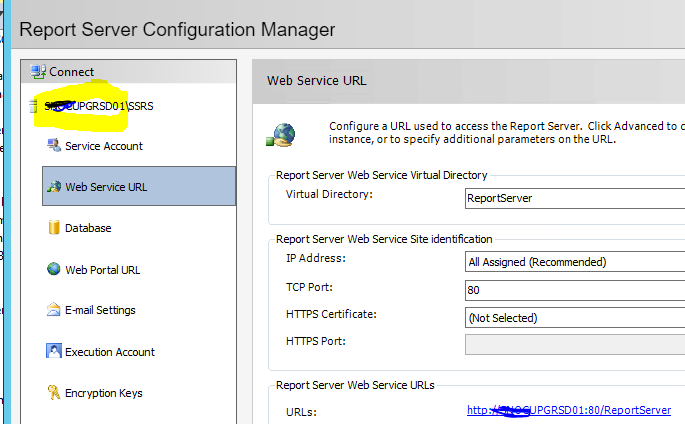
Task: Click the Connect server icon
Action: [38, 72]
